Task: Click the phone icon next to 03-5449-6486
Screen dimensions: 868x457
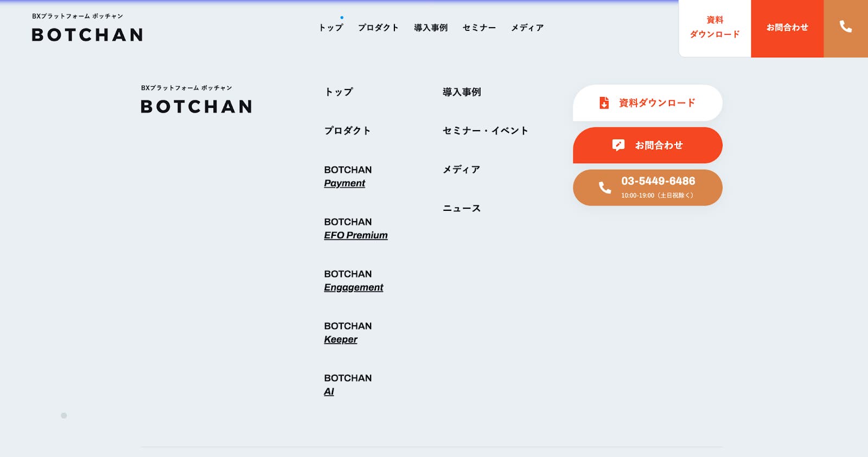Action: 604,187
